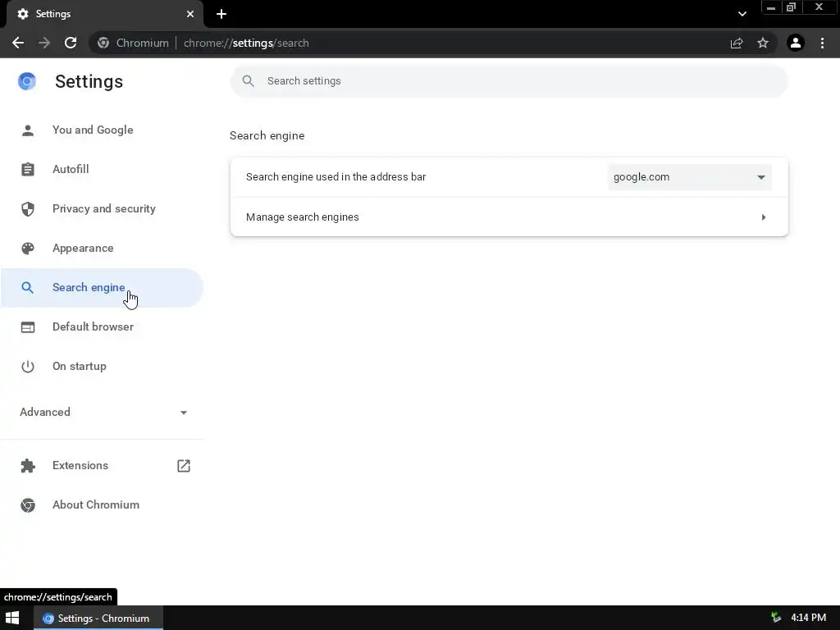
Task: Click the Chromium logo beside Settings title
Action: pos(27,81)
